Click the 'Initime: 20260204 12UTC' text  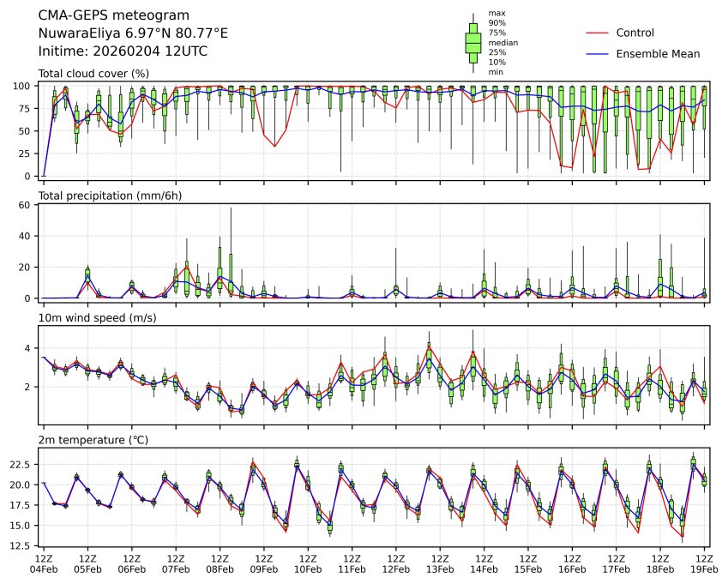pos(123,51)
